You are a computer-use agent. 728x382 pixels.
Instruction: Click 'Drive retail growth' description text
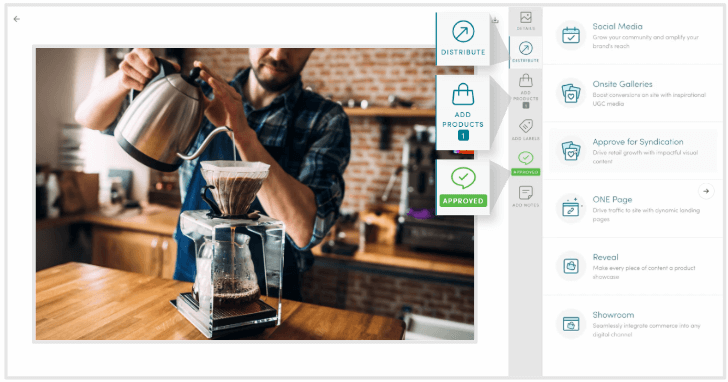coord(645,157)
